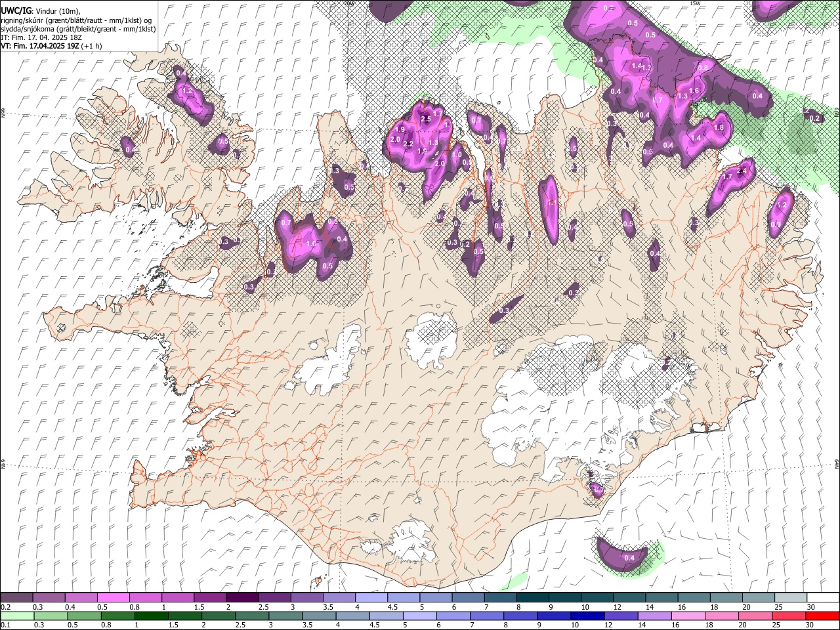Click the '30' label on the upper scale
Viewport: 840px width, 630px height.
[811, 607]
